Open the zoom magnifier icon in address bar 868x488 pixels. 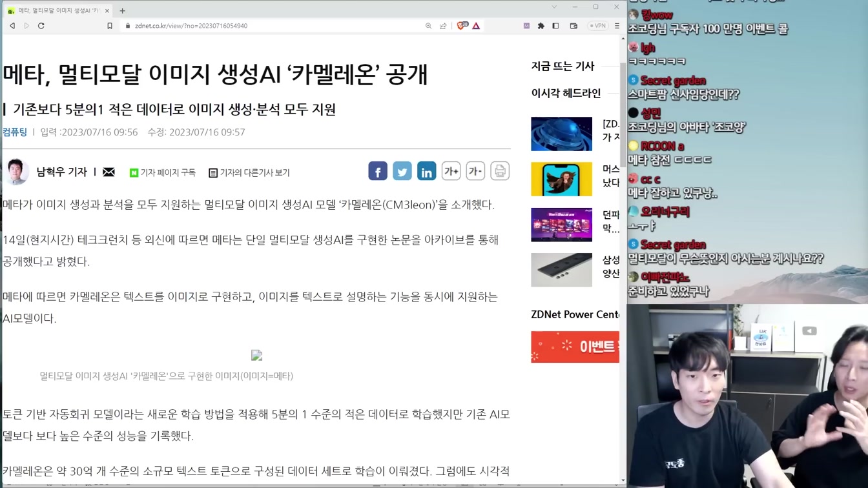coord(428,26)
